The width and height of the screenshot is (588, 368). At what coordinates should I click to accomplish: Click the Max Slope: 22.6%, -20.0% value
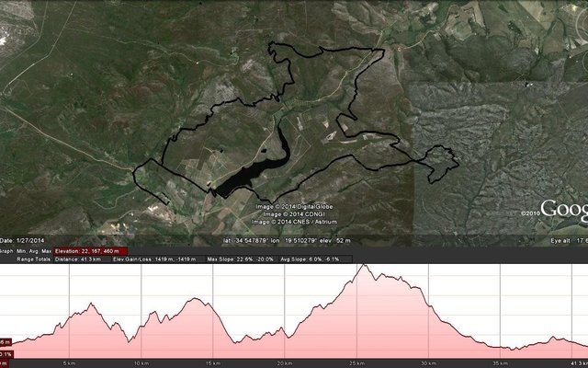coord(241,259)
